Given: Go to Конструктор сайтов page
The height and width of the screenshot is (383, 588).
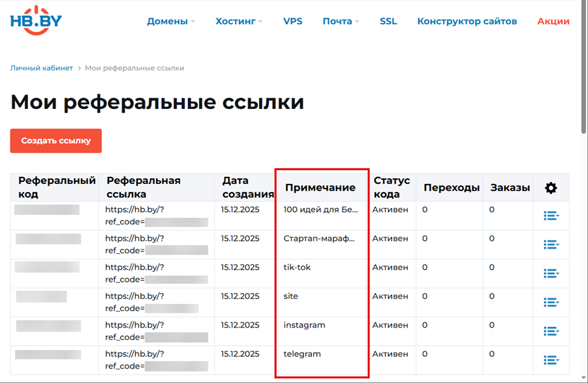Looking at the screenshot, I should (467, 22).
